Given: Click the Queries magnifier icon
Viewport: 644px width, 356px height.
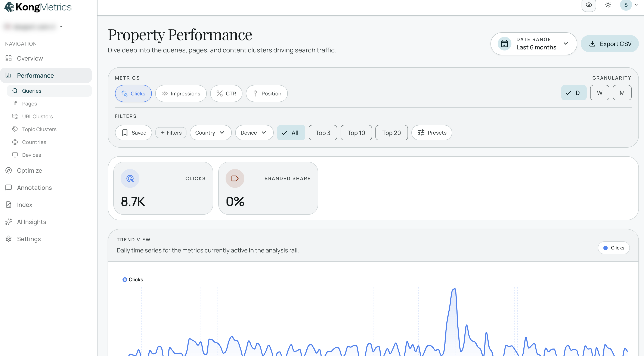Looking at the screenshot, I should pyautogui.click(x=15, y=90).
